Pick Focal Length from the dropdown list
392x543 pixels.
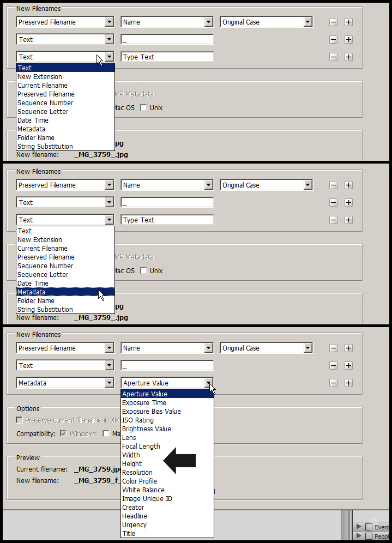141,447
